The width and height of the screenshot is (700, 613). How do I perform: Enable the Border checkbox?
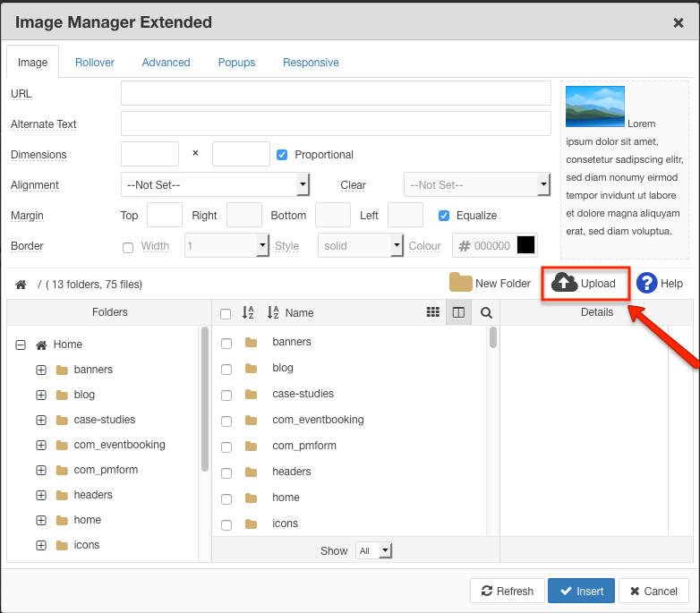click(x=128, y=247)
